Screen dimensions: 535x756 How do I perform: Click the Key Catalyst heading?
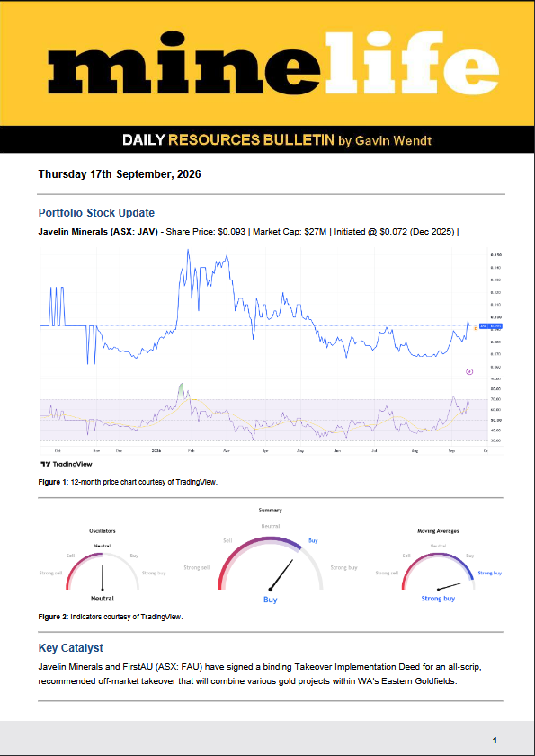click(70, 647)
